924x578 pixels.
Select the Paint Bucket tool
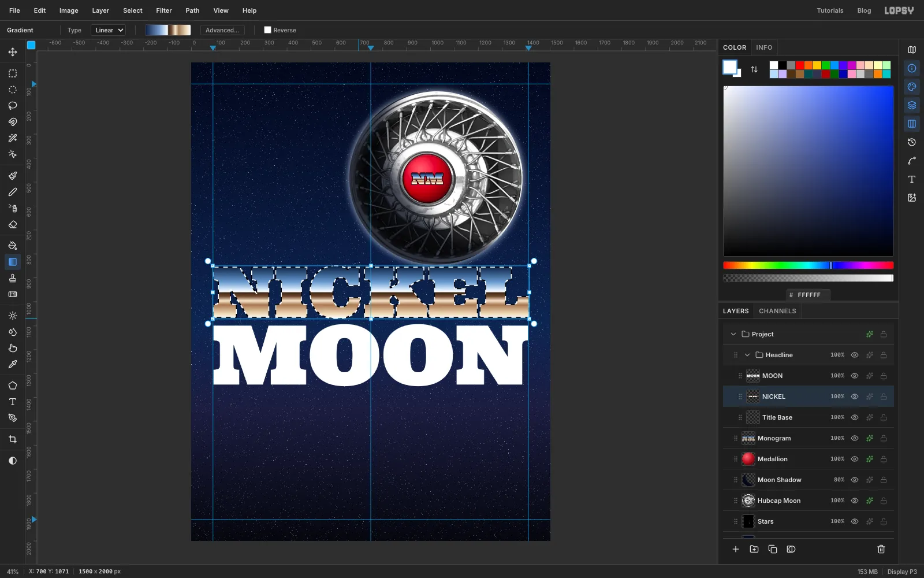(13, 246)
